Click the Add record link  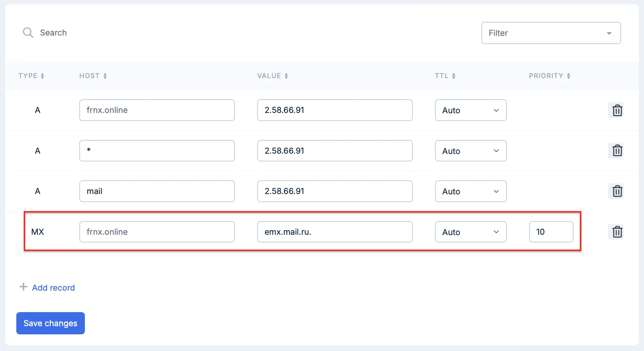pyautogui.click(x=53, y=288)
